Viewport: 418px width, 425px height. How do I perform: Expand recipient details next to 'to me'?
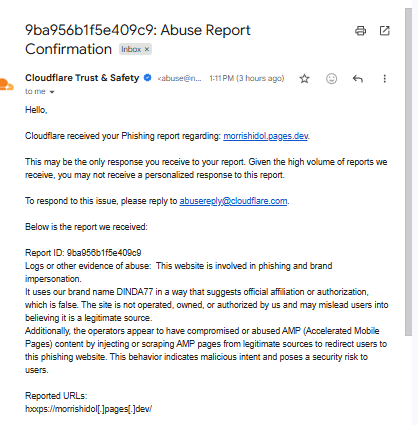(52, 92)
